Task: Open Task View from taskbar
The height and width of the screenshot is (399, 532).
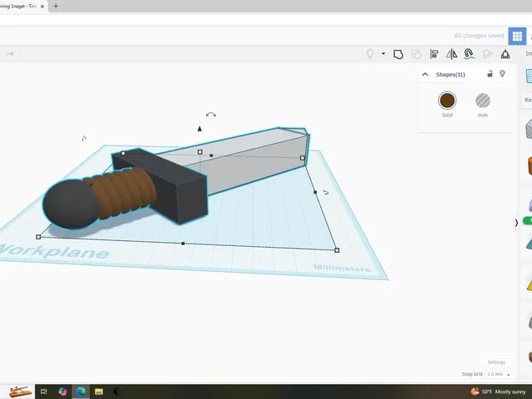Action: 44,392
